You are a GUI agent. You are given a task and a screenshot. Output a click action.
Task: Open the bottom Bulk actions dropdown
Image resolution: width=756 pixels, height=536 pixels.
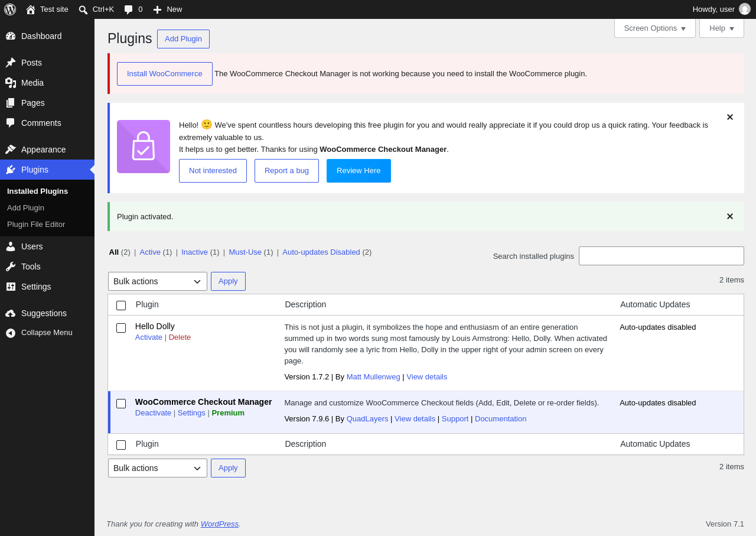[158, 468]
